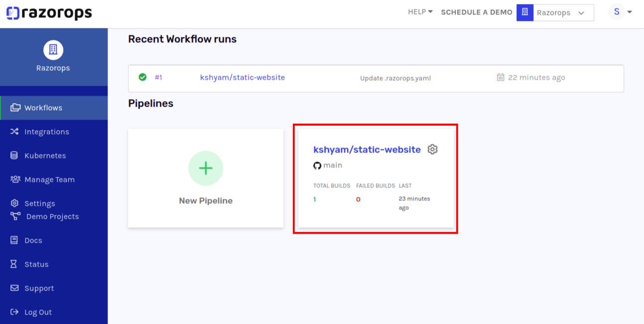
Task: Click the blue building icon beside Razorops selector
Action: pos(524,12)
